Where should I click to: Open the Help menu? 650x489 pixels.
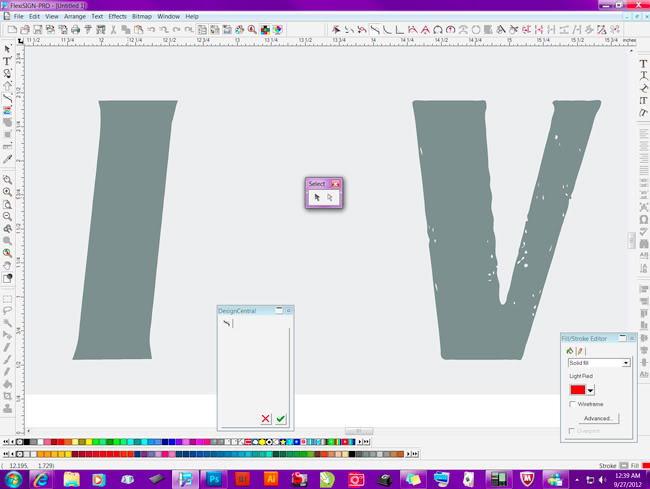click(x=192, y=17)
